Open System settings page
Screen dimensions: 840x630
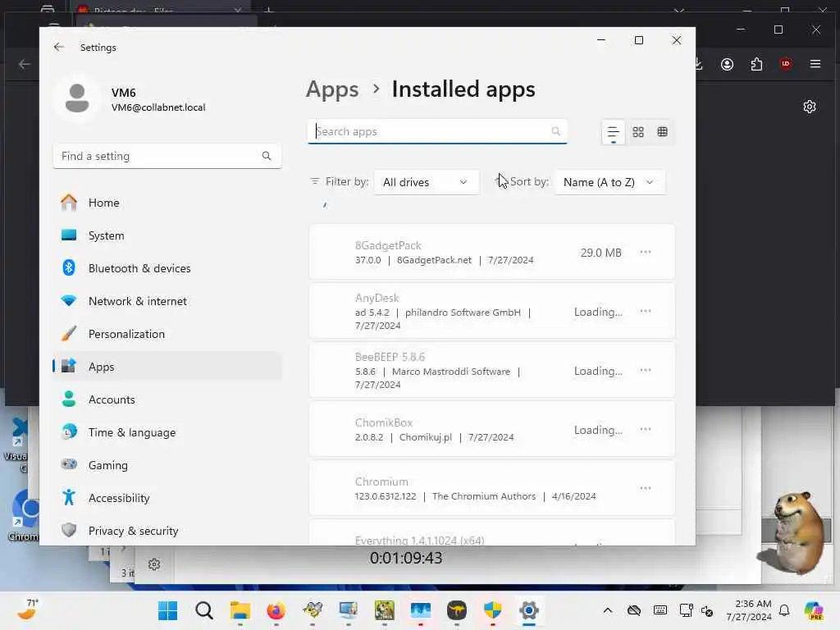(167, 235)
